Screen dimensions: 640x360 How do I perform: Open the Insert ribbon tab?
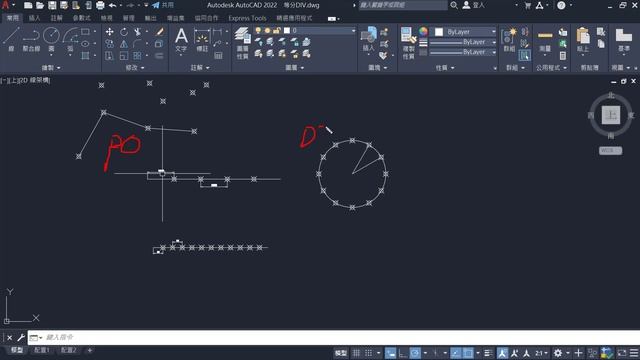(34, 18)
